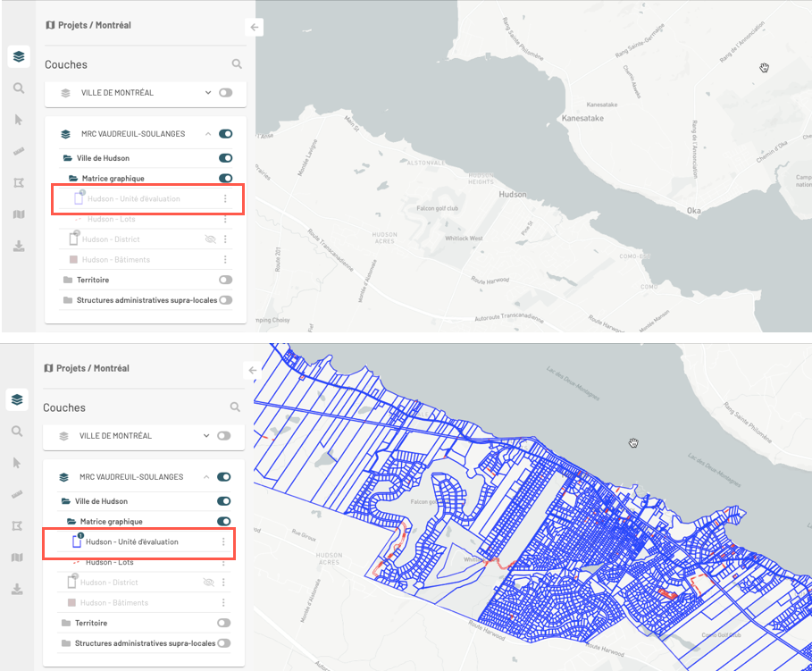812x671 pixels.
Task: Expand VILLE DE MONTRÉAL chevron in the lower screenshot
Action: point(206,435)
